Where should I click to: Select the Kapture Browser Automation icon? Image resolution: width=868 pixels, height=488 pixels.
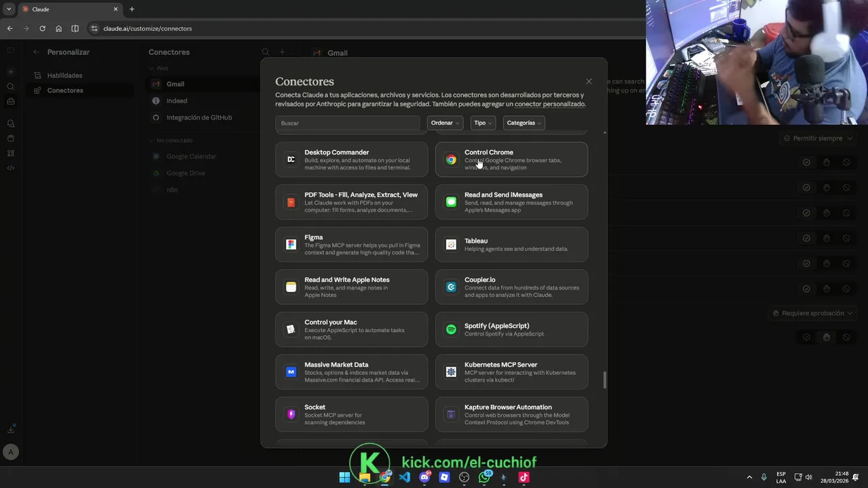pyautogui.click(x=451, y=414)
